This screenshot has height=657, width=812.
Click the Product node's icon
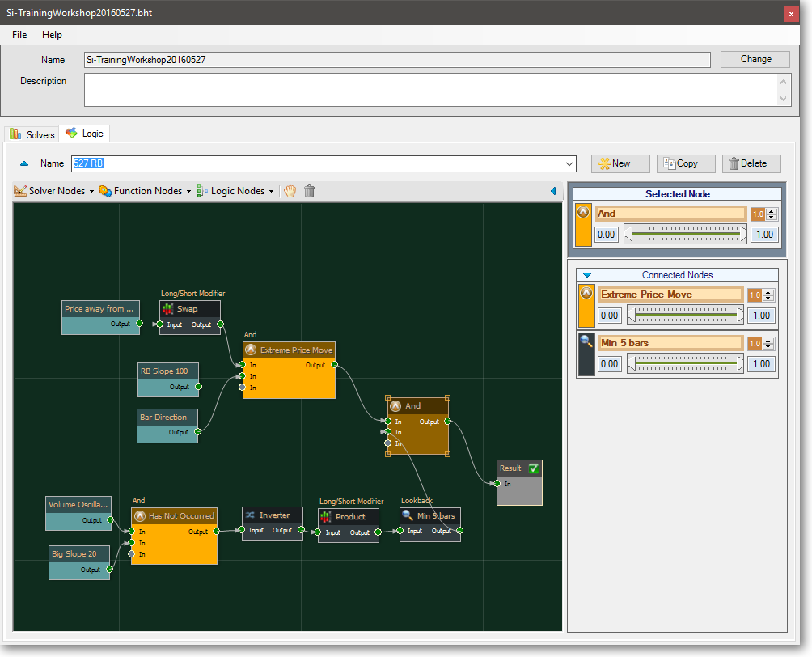point(326,517)
